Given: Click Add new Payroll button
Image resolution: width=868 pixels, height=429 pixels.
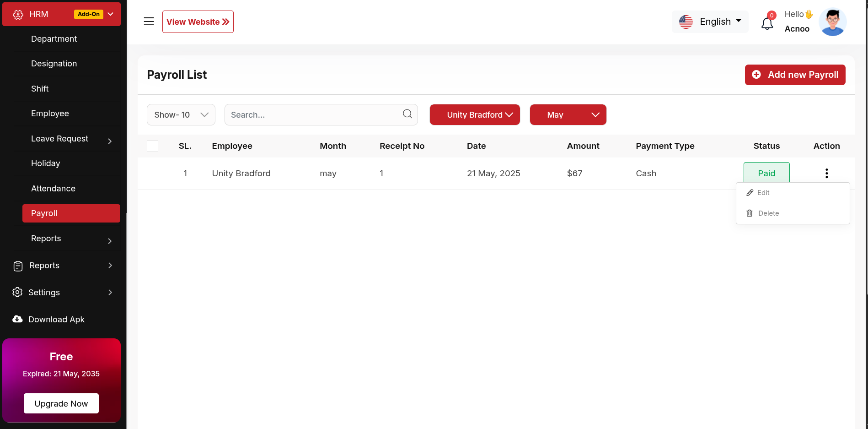Looking at the screenshot, I should pyautogui.click(x=795, y=75).
